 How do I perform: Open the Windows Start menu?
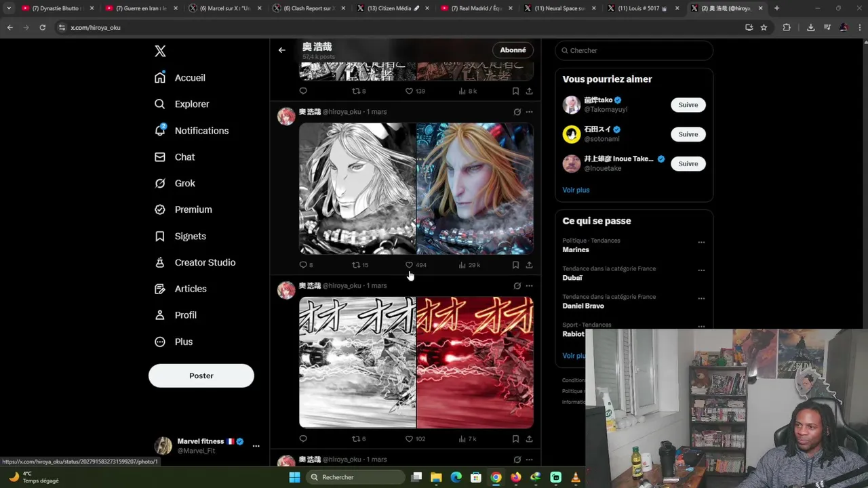click(294, 477)
